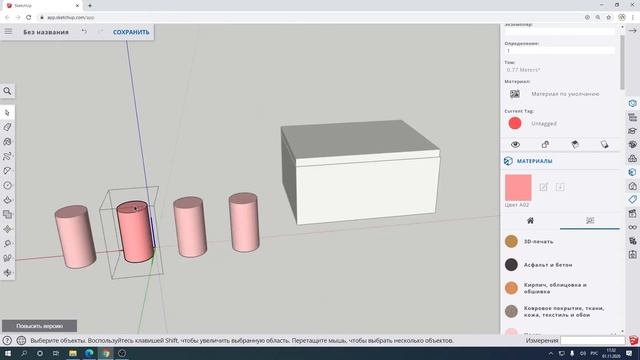Select the Walk footprints tool
This screenshot has width=640, height=360.
click(7, 258)
